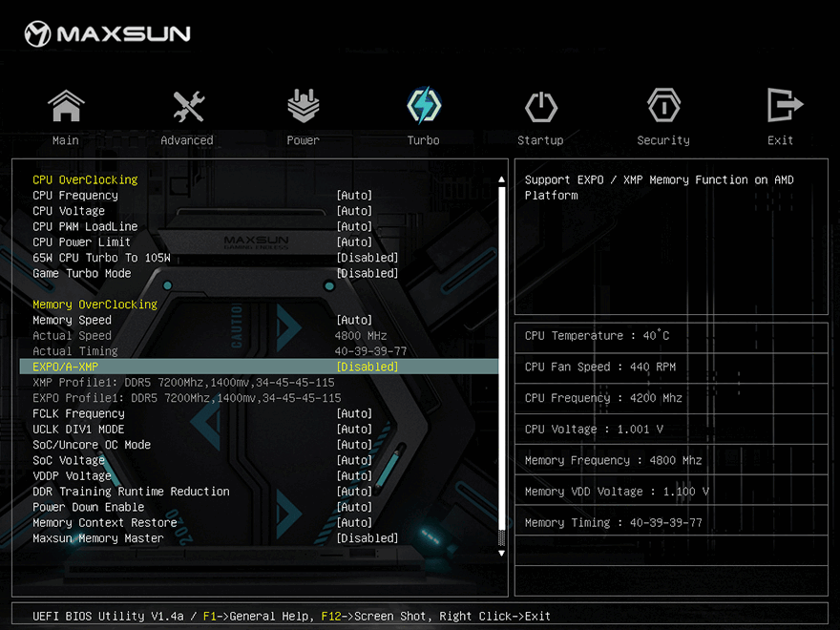The width and height of the screenshot is (840, 630).
Task: Click the EXPO Profile1 DDR5 7200Mhz line
Action: [x=187, y=398]
